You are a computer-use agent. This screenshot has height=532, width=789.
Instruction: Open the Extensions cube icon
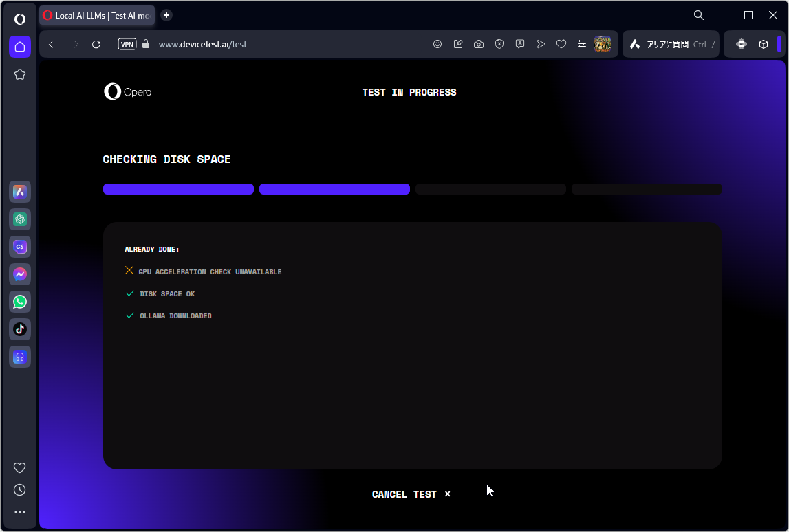764,44
